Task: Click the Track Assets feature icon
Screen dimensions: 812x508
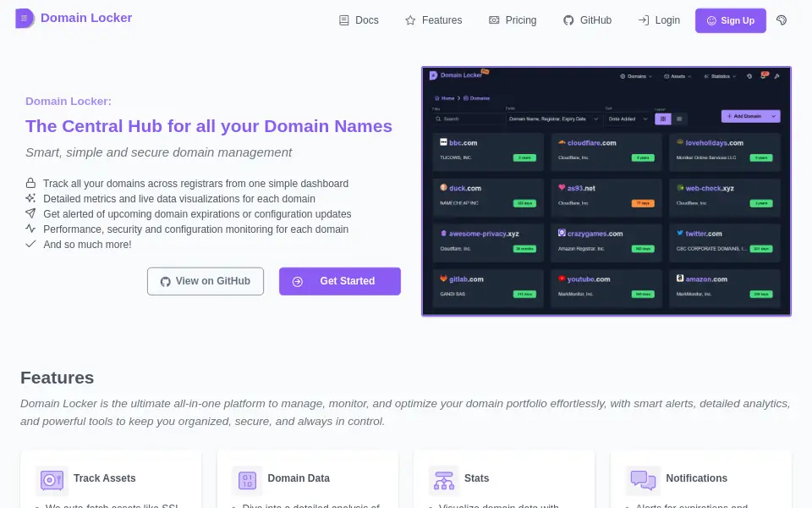Action: (52, 480)
